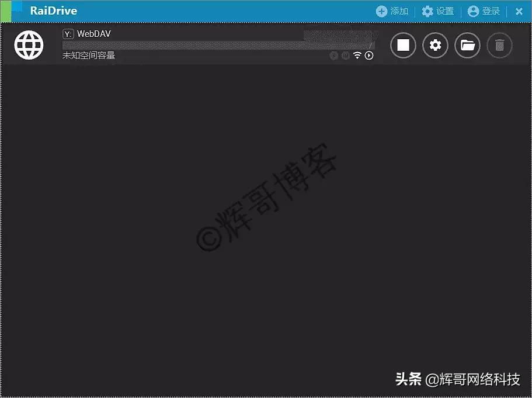Click the Y: drive letter badge
The width and height of the screenshot is (532, 398).
pyautogui.click(x=68, y=34)
